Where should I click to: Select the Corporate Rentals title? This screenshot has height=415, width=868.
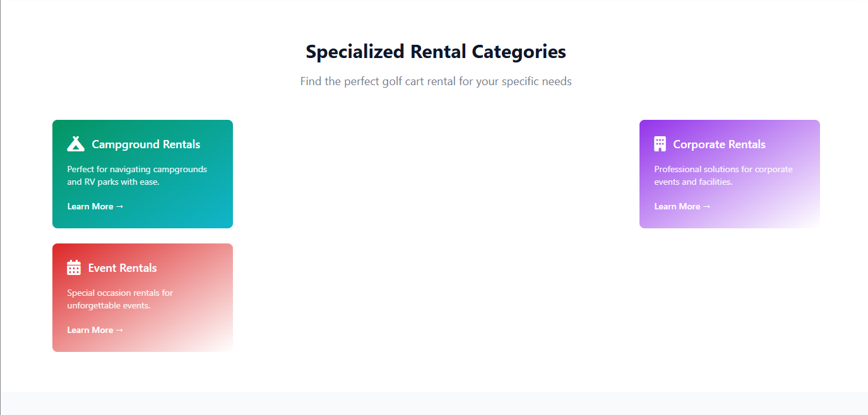719,144
